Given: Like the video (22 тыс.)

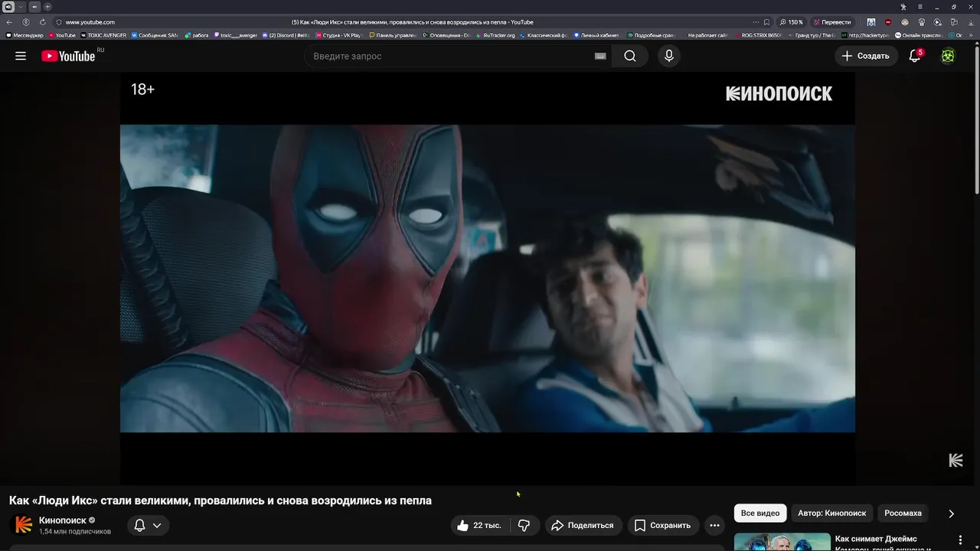Looking at the screenshot, I should coord(479,525).
